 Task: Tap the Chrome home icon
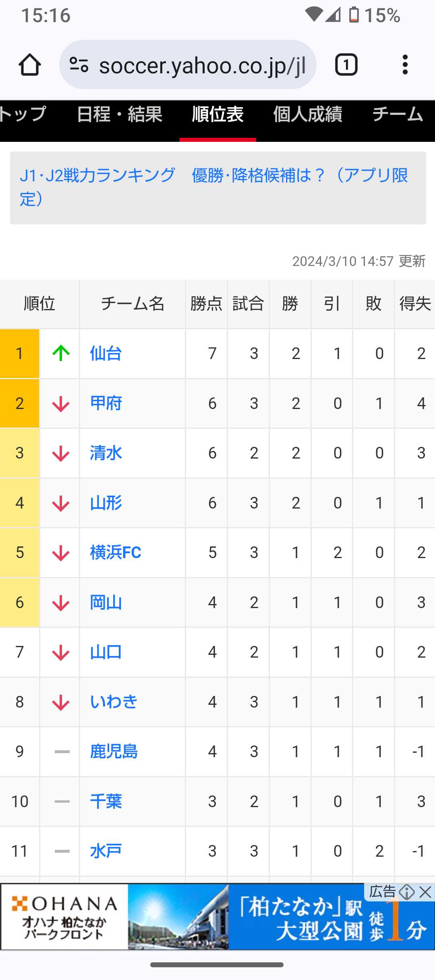pos(29,64)
